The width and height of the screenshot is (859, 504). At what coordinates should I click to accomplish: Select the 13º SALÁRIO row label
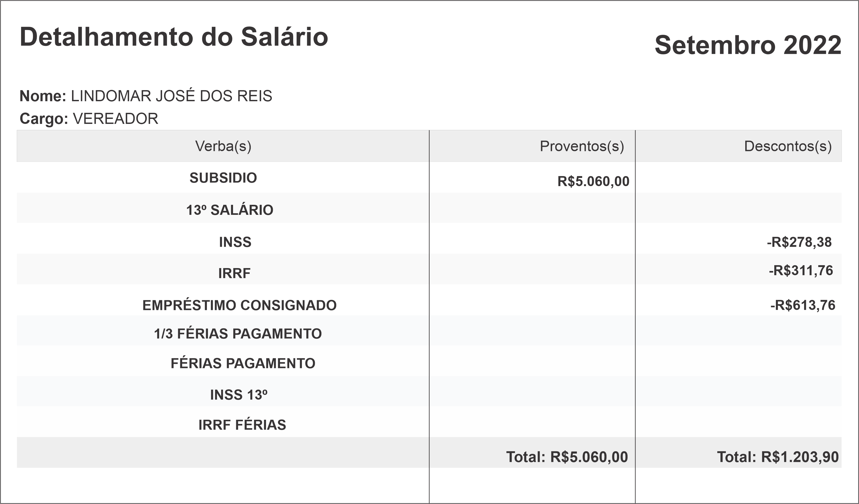coord(229,210)
